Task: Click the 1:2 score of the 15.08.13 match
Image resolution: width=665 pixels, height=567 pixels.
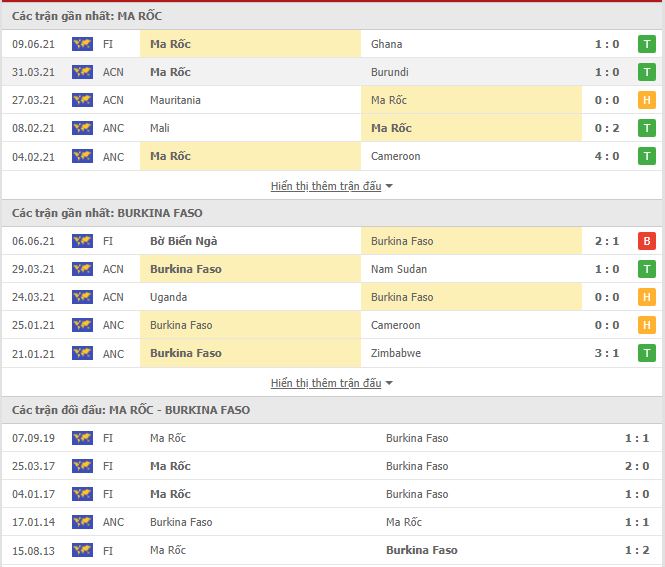Action: point(637,550)
